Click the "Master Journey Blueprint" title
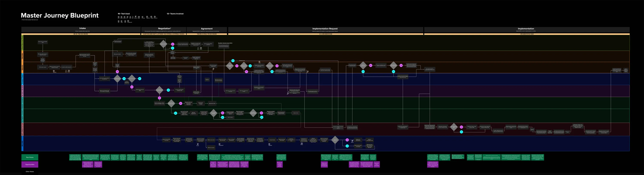Image resolution: width=644 pixels, height=175 pixels. (x=60, y=15)
